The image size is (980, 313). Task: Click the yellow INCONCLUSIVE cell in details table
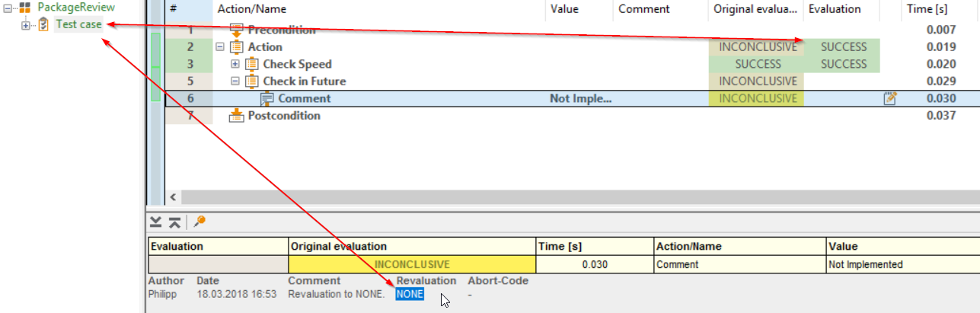click(412, 265)
